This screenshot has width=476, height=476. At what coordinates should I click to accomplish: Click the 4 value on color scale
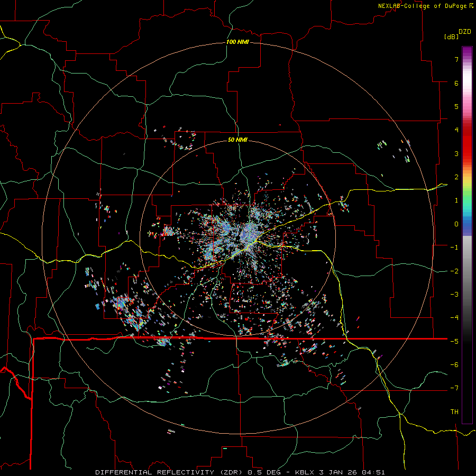[x=456, y=130]
